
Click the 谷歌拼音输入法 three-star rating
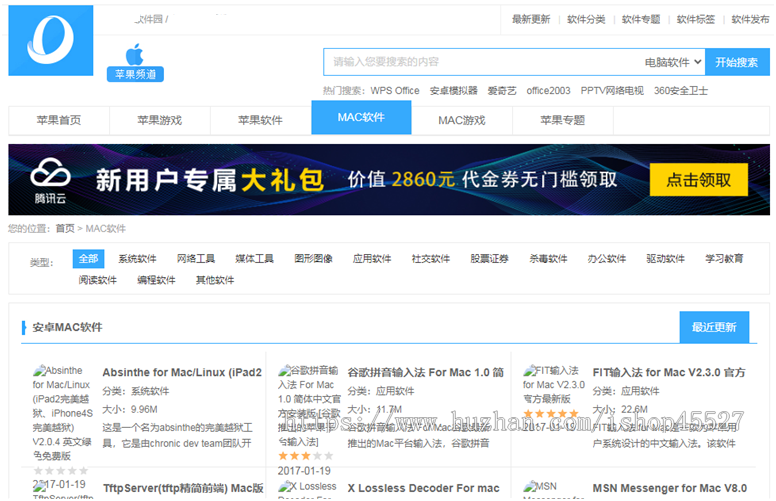click(305, 456)
